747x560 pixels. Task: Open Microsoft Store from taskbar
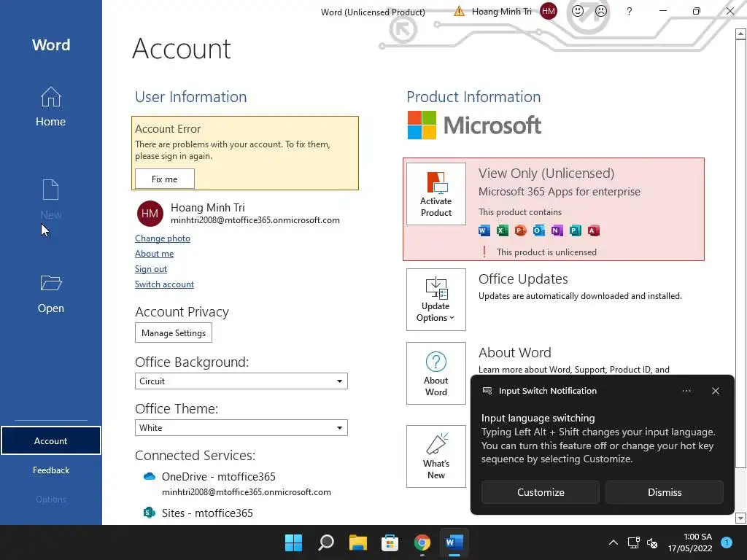390,542
